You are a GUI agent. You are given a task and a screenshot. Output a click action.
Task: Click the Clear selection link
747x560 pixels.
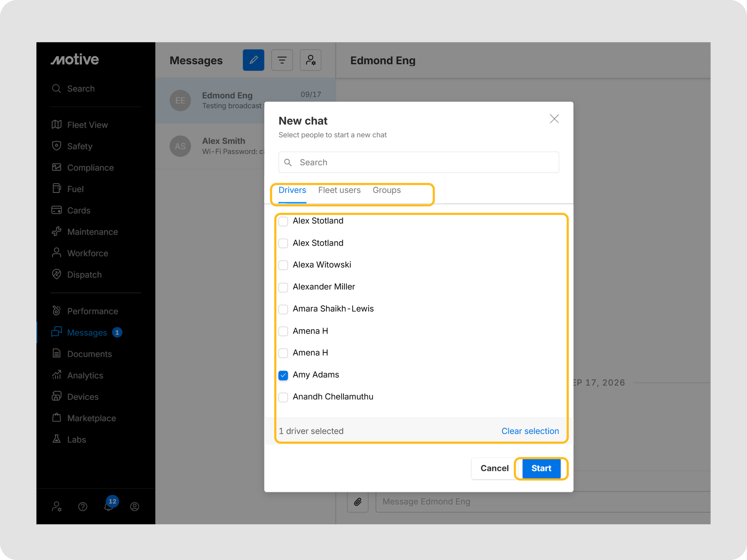click(530, 431)
